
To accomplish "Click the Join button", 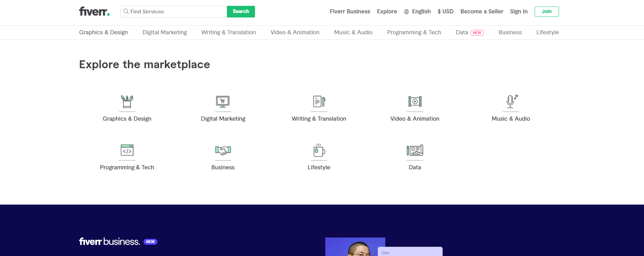I will tap(547, 12).
